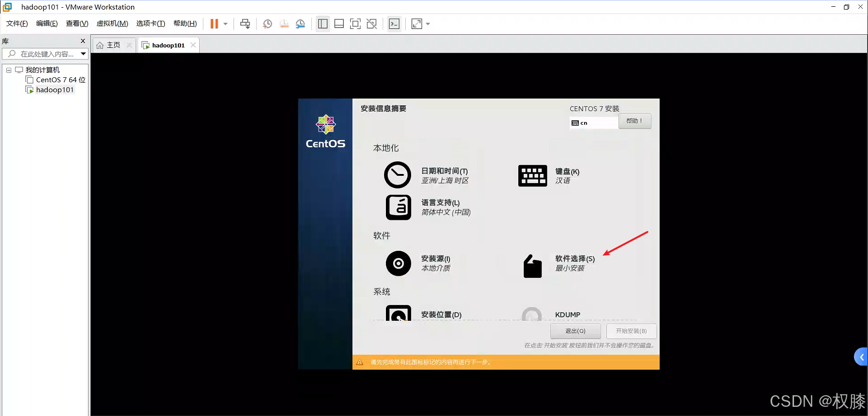The height and width of the screenshot is (416, 868).
Task: Toggle the library sidebar view
Action: pyautogui.click(x=323, y=24)
